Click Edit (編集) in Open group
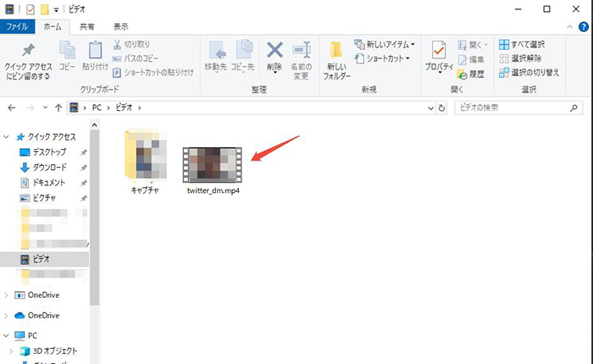 click(471, 59)
